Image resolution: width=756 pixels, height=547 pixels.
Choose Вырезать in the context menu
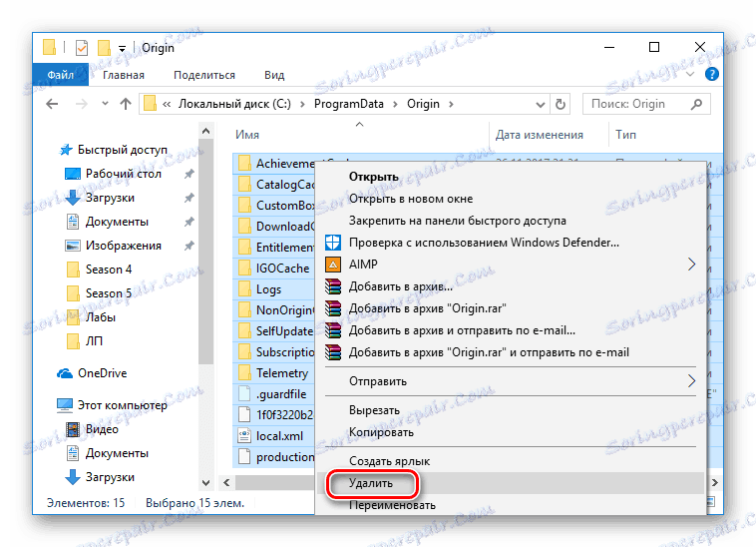point(511,410)
